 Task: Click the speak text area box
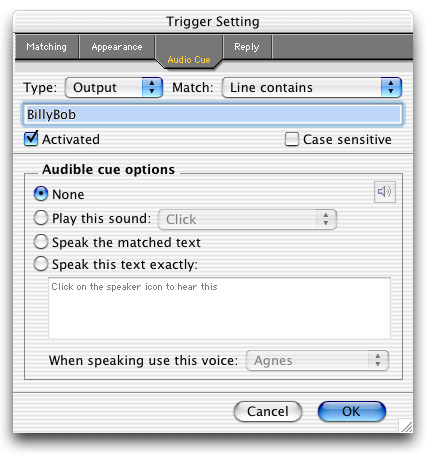point(219,308)
